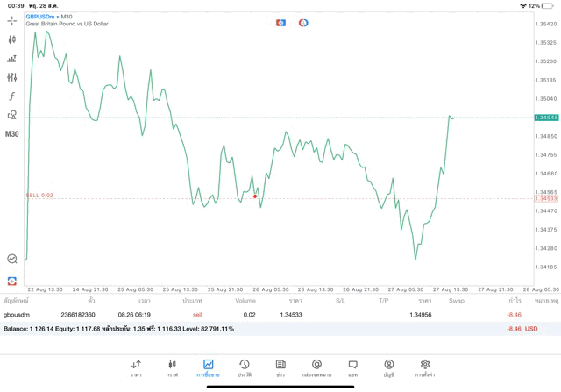Screen dimensions: 561x392
Task: Open the Account (บัญชี) tab
Action: tap(388, 367)
